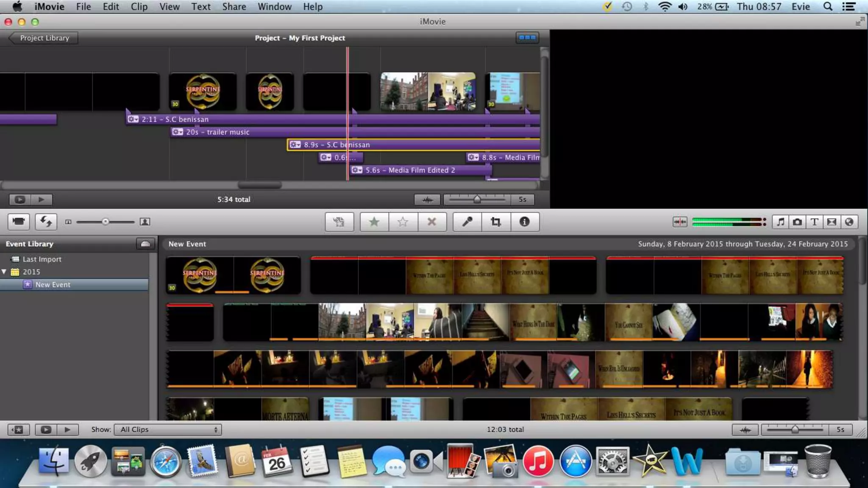Screen dimensions: 868x488
Task: Open the iMovie application menu
Action: [49, 6]
